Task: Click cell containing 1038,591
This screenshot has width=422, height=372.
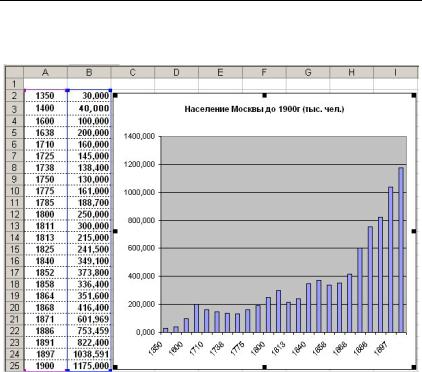Action: 89,354
